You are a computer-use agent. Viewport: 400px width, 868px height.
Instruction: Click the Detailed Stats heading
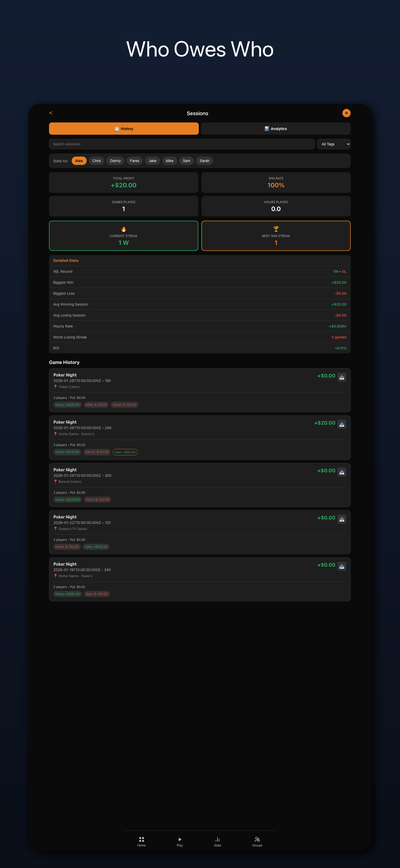click(x=66, y=260)
